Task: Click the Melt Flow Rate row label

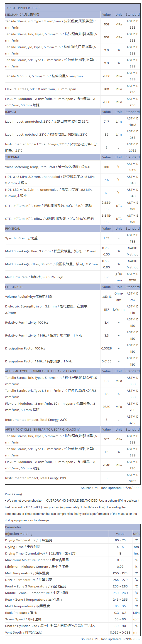Action: 34,277
